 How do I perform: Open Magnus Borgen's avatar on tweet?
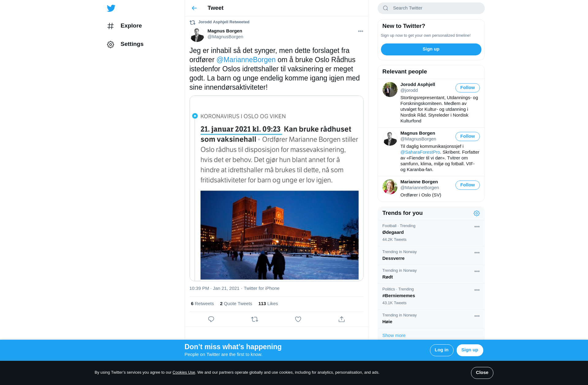(x=197, y=34)
